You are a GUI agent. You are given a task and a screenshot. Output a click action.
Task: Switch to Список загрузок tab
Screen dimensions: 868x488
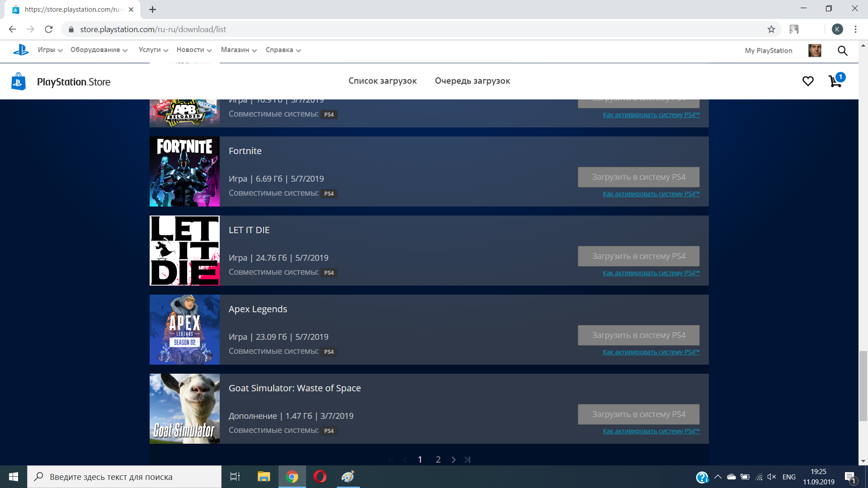382,81
